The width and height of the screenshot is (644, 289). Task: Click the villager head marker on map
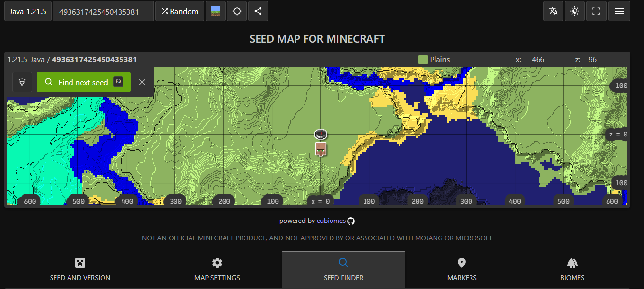point(320,149)
